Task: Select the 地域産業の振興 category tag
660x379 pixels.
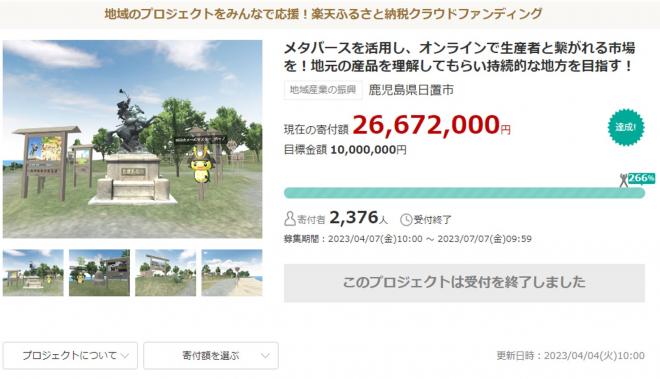Action: pos(323,90)
